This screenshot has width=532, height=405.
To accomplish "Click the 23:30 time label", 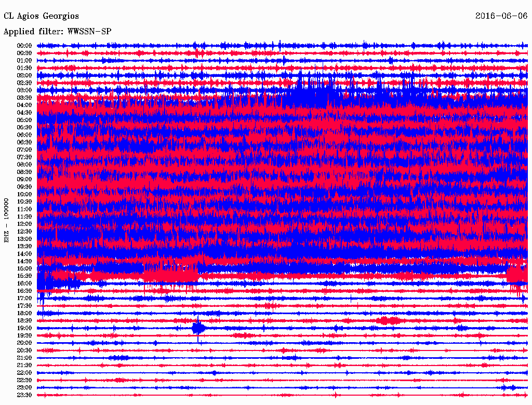I will pyautogui.click(x=24, y=395).
